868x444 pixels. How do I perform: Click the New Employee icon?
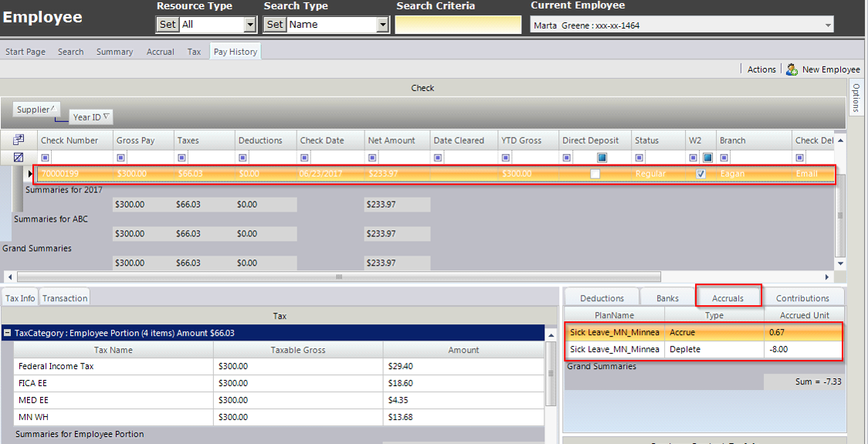coord(792,69)
